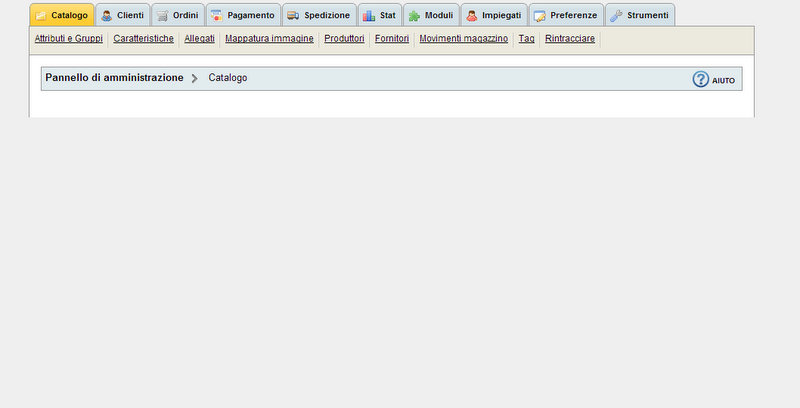The height and width of the screenshot is (408, 800).
Task: Go to the Pagamento tab
Action: click(x=243, y=15)
